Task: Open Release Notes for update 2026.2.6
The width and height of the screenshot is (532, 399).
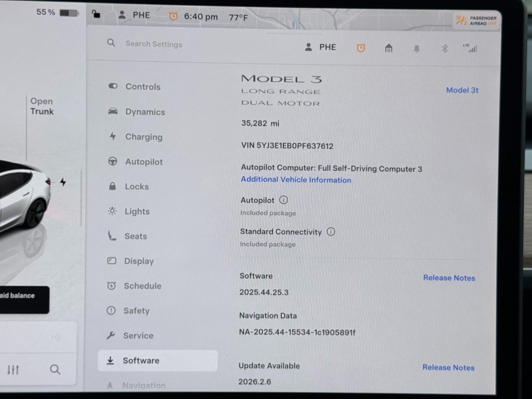Action: click(x=448, y=367)
